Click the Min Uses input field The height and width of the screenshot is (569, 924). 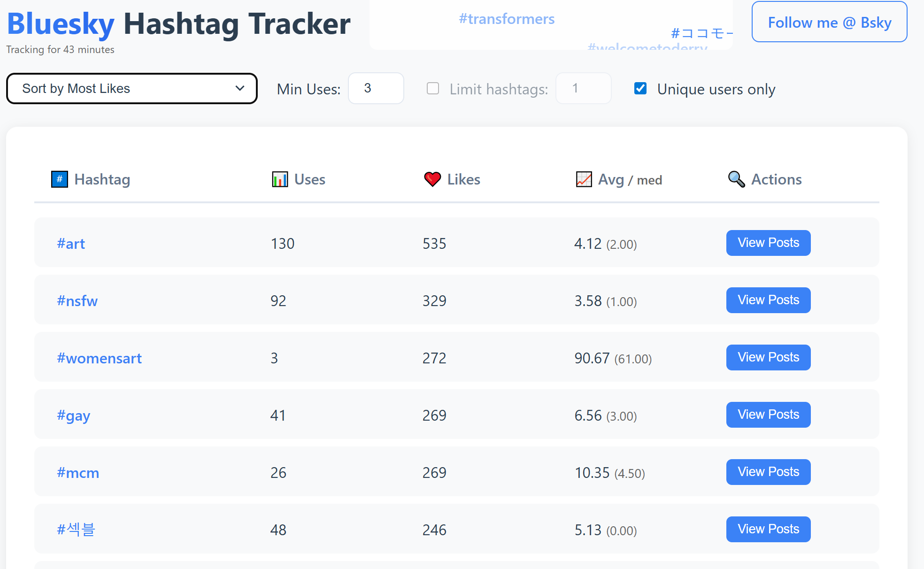pos(376,88)
